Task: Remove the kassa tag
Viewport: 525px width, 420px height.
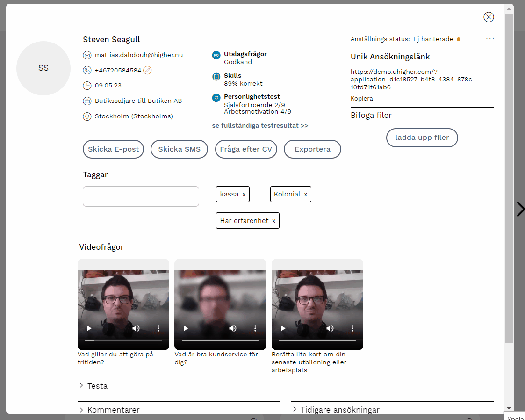Action: click(244, 194)
